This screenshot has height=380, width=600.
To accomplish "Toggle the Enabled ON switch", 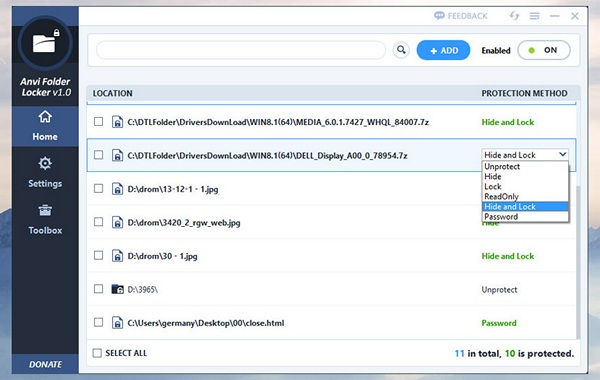I will pos(544,50).
